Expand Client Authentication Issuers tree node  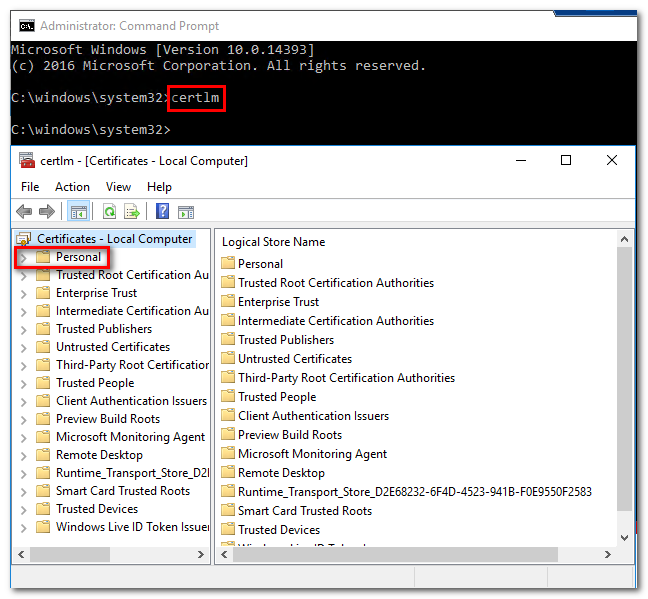(24, 402)
